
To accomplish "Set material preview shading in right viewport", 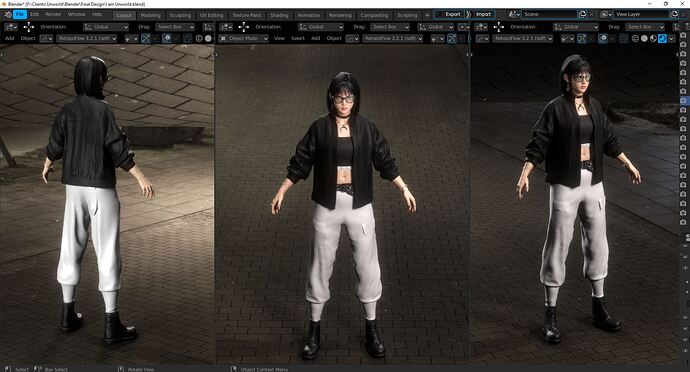I will 653,38.
